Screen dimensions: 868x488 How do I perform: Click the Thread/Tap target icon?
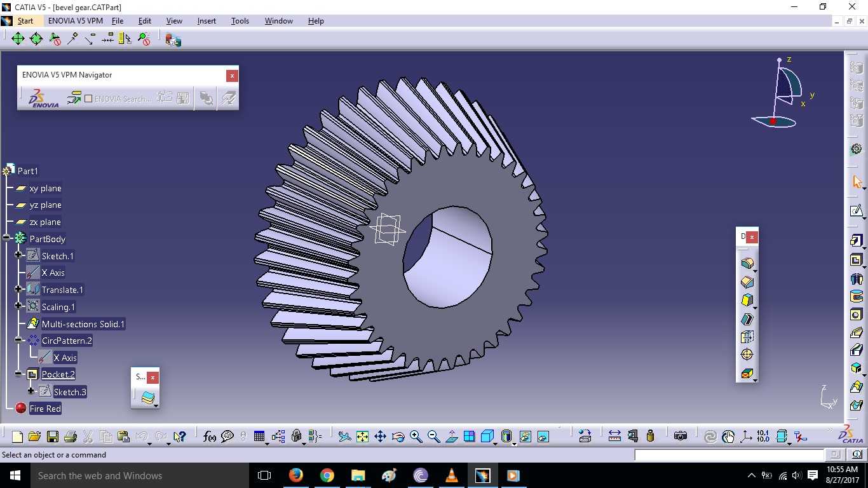747,355
